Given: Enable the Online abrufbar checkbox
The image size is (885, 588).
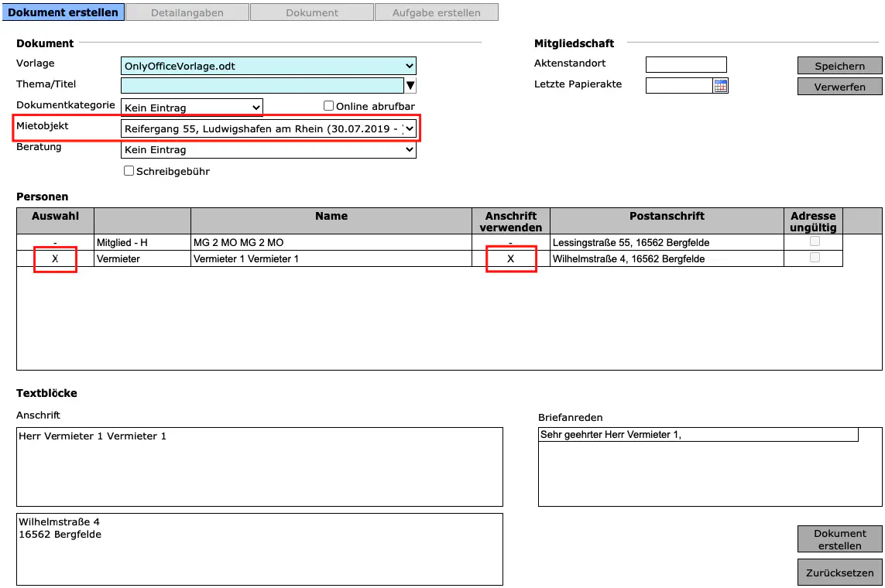Looking at the screenshot, I should [328, 106].
